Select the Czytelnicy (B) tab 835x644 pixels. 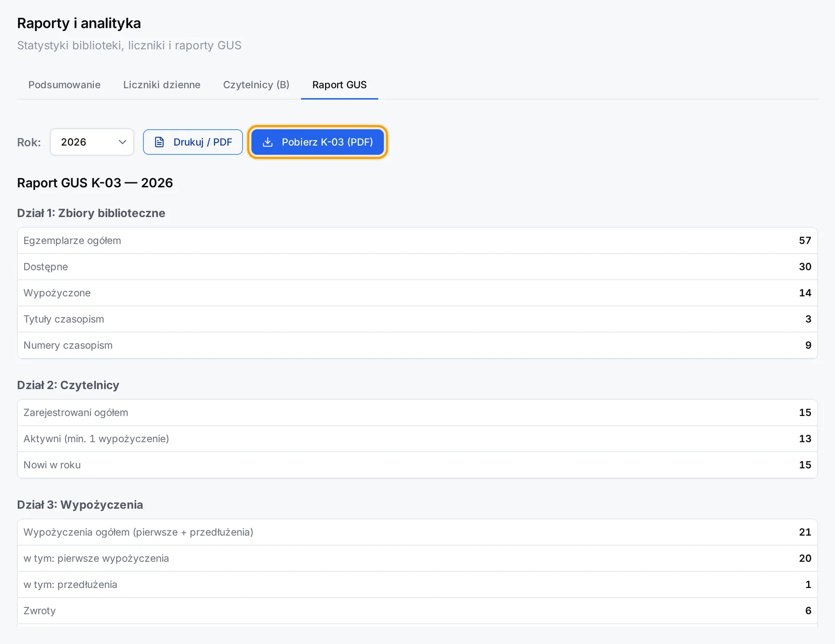pos(256,85)
